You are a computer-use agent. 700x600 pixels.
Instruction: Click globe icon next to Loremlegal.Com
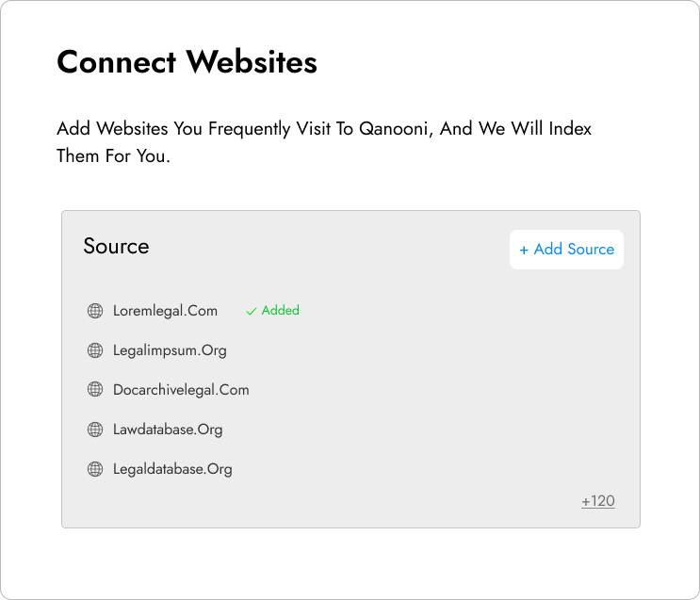click(95, 311)
